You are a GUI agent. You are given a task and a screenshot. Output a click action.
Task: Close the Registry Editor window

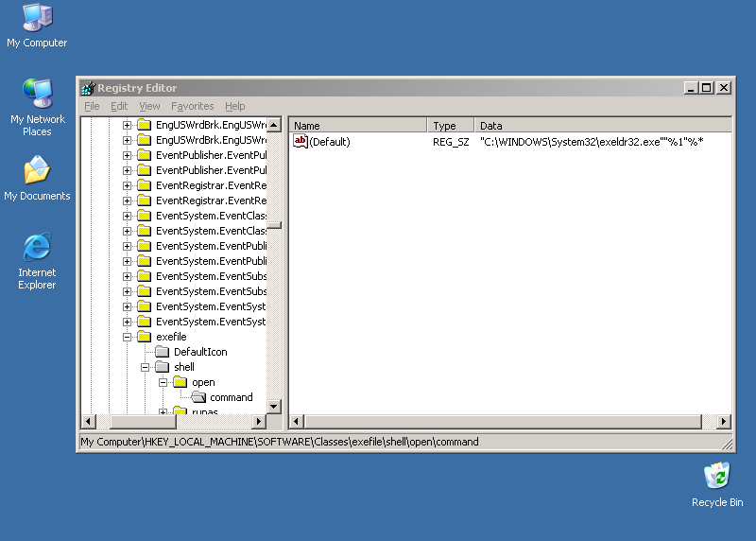(x=724, y=88)
